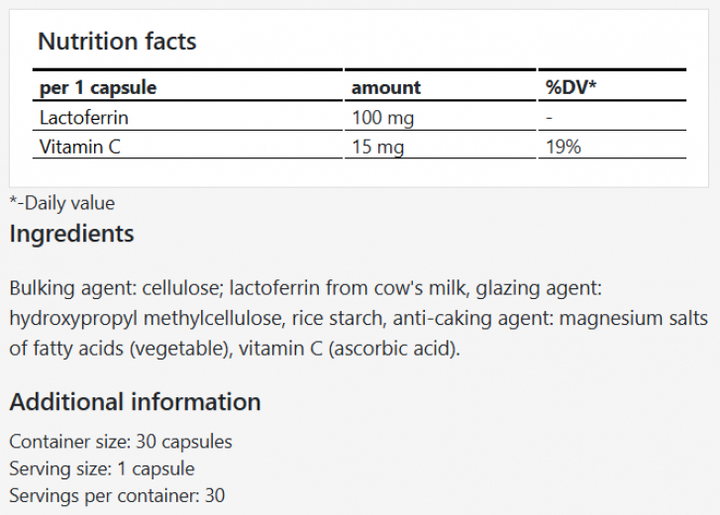Click "vitamin C (ascorbic acid)" in ingredients
The width and height of the screenshot is (720, 515).
pos(360,350)
